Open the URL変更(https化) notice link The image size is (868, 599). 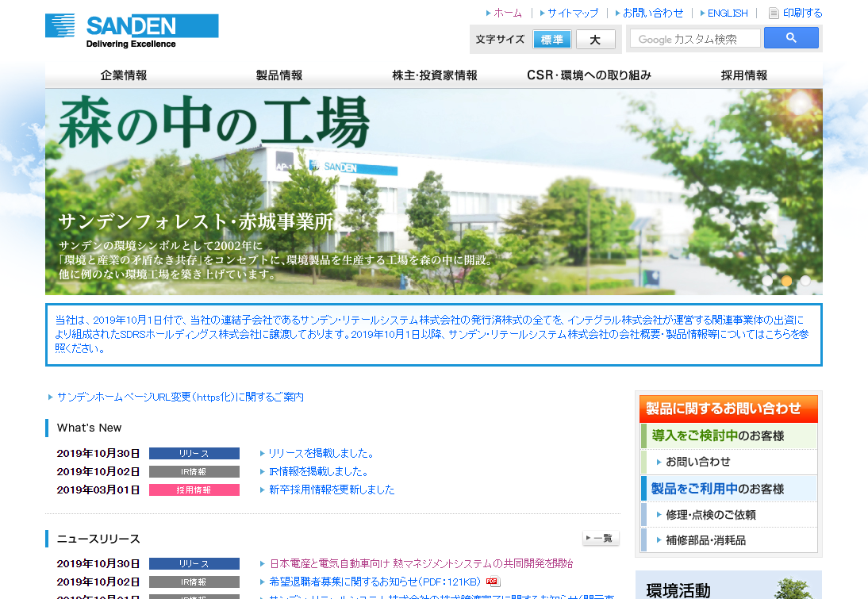tap(180, 397)
